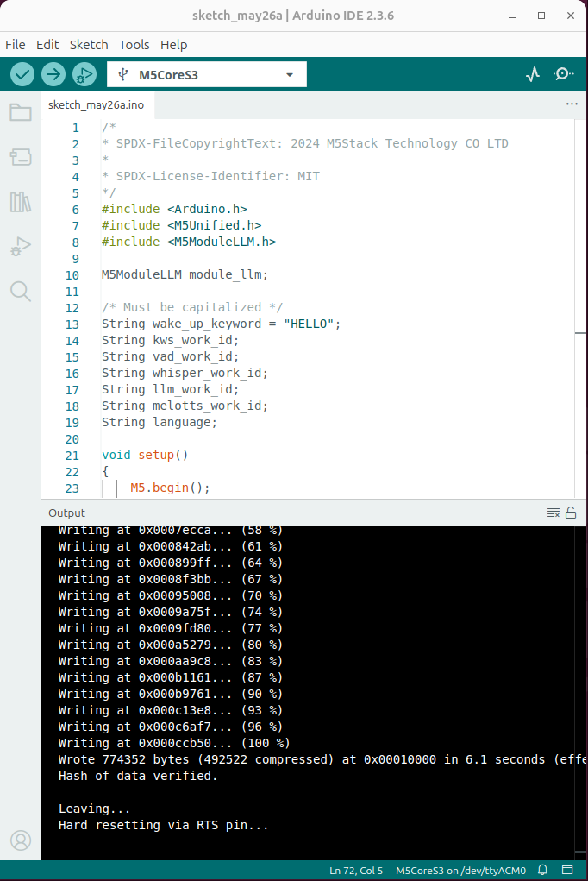This screenshot has height=881, width=588.
Task: Click 'Hard resetting via RTS pin...' line
Action: coord(164,825)
